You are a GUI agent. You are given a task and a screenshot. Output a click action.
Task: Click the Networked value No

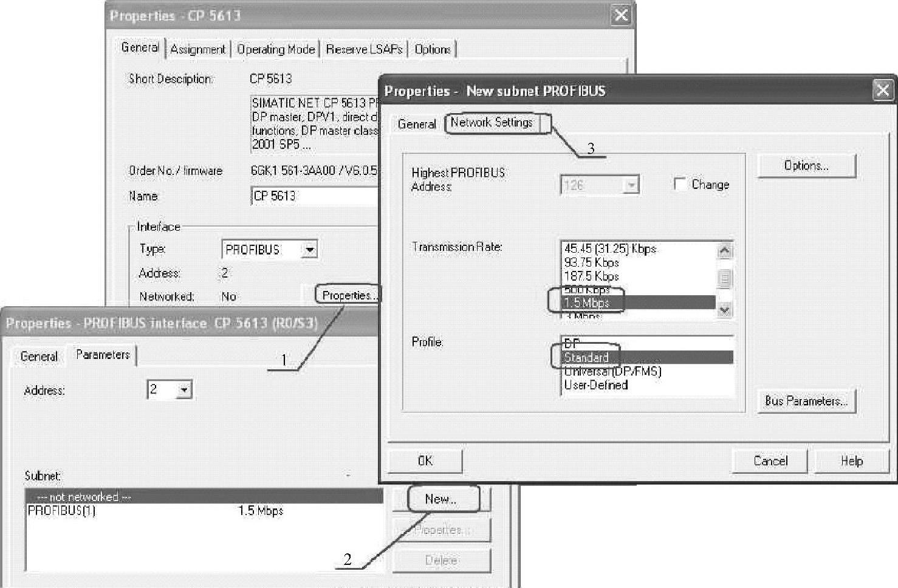click(x=229, y=296)
